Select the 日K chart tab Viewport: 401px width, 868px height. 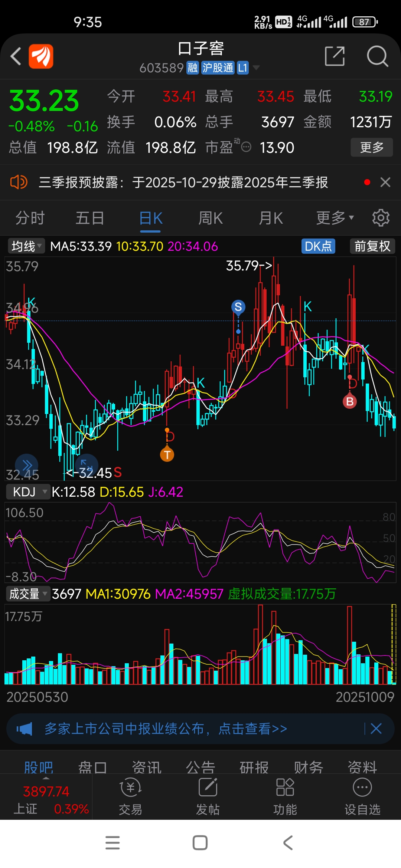(150, 218)
